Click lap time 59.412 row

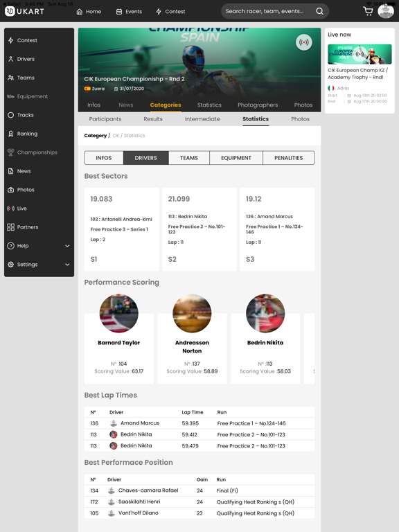click(x=199, y=434)
